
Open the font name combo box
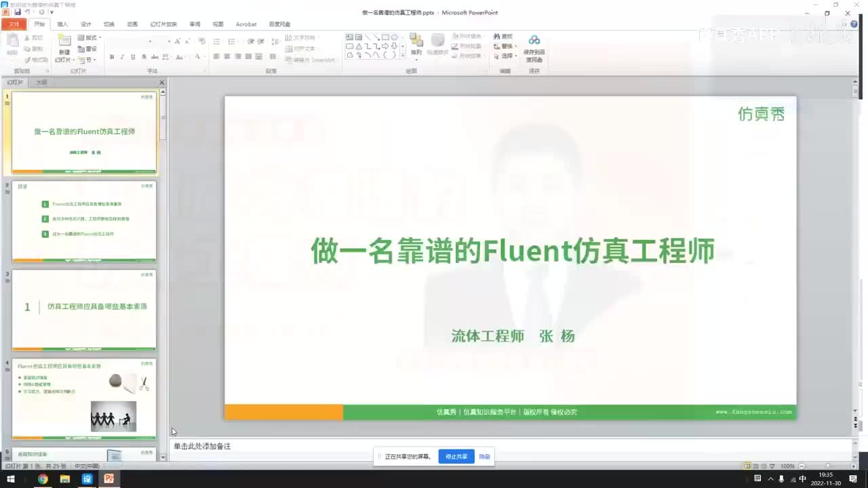point(131,41)
